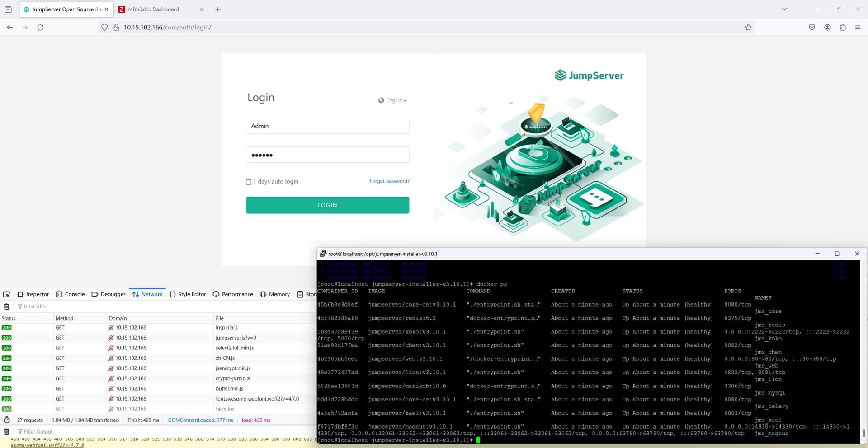
Task: Open the Firefox account icon
Action: [x=827, y=27]
